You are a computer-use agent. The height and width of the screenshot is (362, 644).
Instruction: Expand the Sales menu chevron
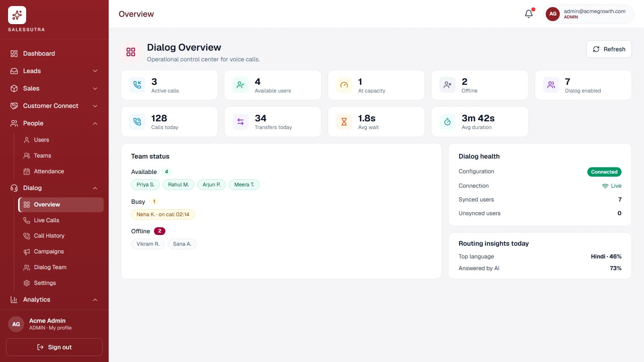click(95, 88)
